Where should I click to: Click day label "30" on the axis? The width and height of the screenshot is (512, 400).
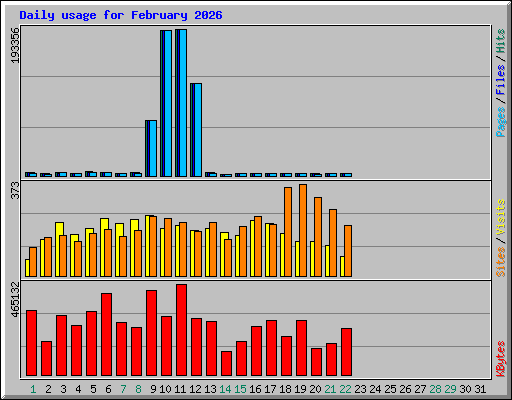[x=465, y=389]
